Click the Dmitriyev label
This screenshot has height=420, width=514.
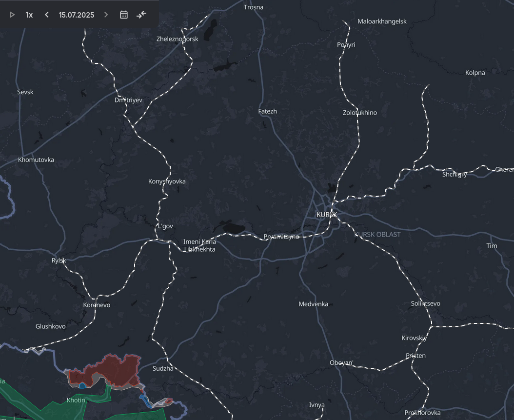tap(129, 100)
